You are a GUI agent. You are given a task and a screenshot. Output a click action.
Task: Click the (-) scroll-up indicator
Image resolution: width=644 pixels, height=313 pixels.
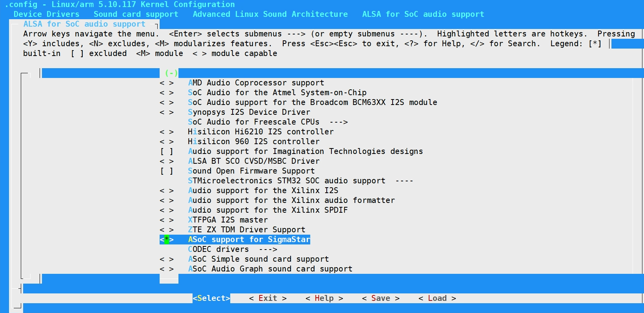tap(171, 73)
